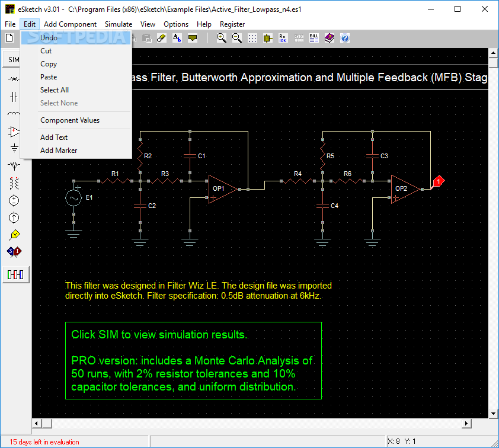499x448 pixels.
Task: Click the olive text-box label toolbar icon
Action: 193,38
